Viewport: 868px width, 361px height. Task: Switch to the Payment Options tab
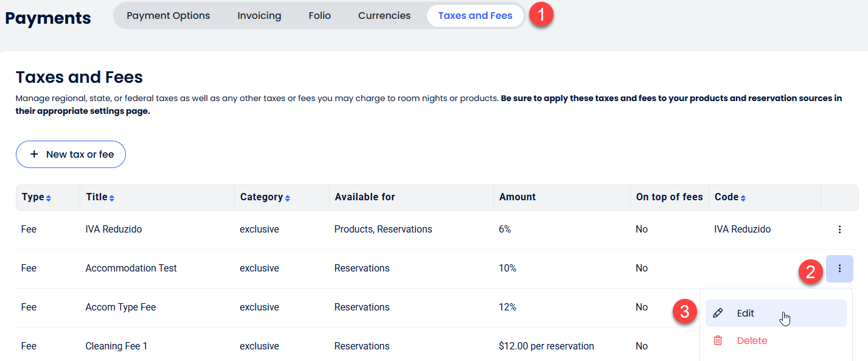point(168,16)
